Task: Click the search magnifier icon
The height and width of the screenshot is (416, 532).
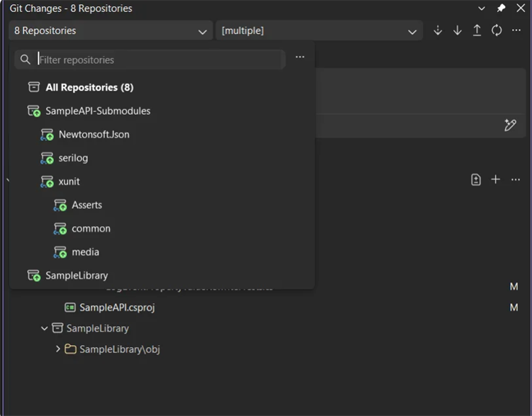Action: [x=25, y=60]
